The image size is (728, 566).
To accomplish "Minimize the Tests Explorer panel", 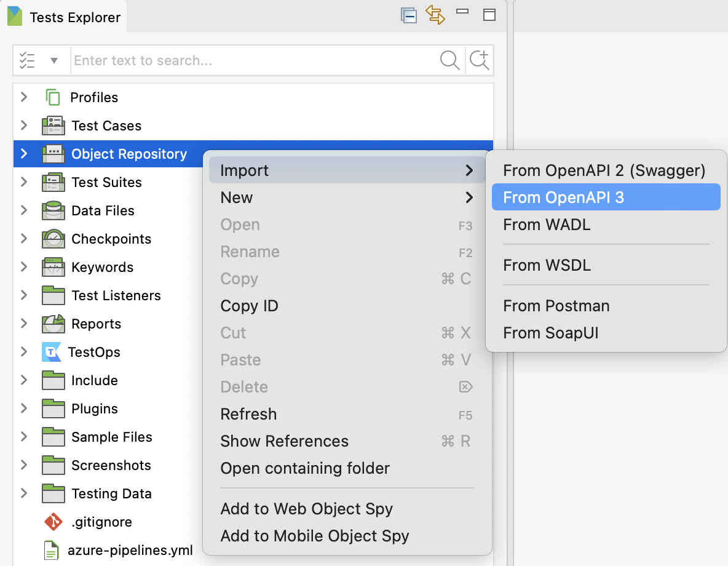I will (462, 11).
